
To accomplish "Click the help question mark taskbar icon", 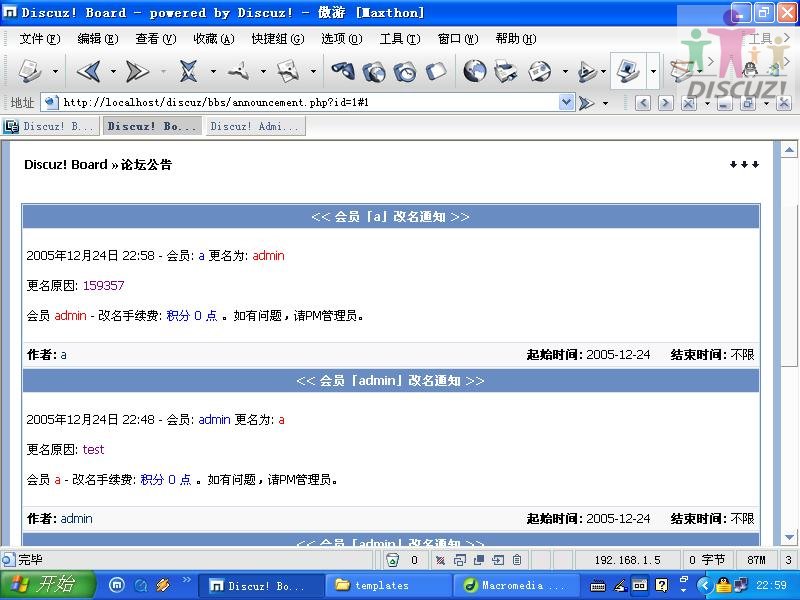I will click(661, 585).
